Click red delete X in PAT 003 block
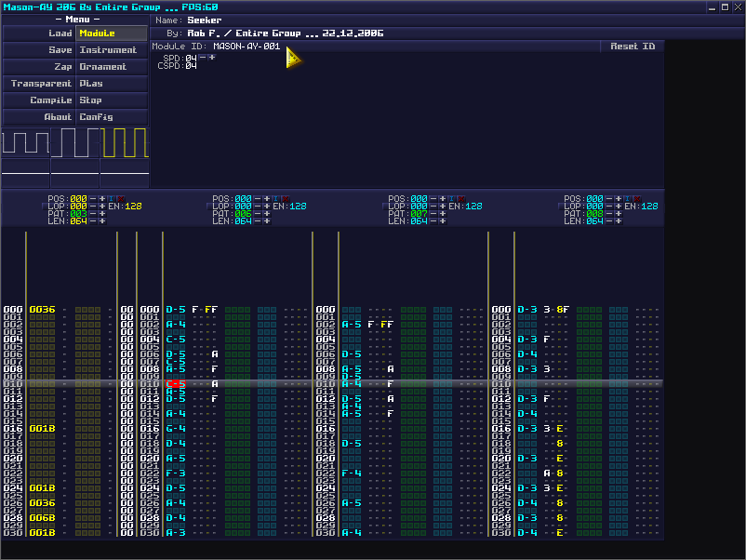The image size is (746, 560). pyautogui.click(x=120, y=198)
